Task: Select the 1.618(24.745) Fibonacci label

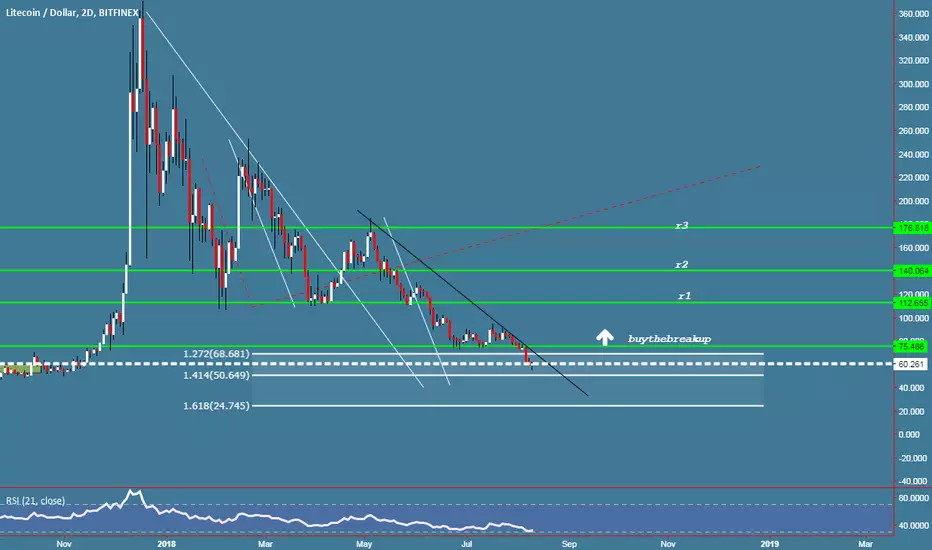Action: pyautogui.click(x=216, y=406)
